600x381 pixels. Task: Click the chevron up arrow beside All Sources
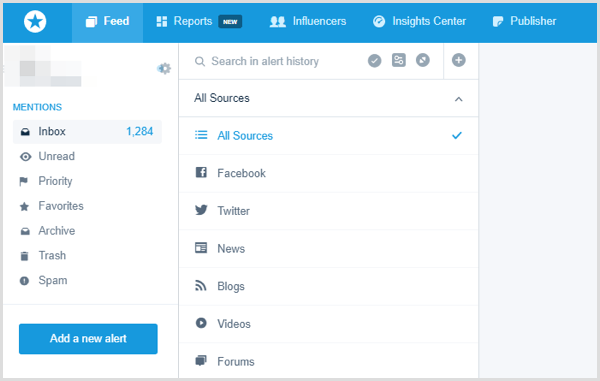(x=458, y=99)
